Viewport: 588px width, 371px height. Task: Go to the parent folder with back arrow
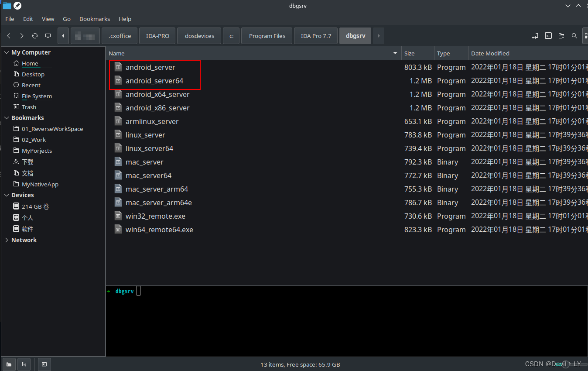click(9, 36)
